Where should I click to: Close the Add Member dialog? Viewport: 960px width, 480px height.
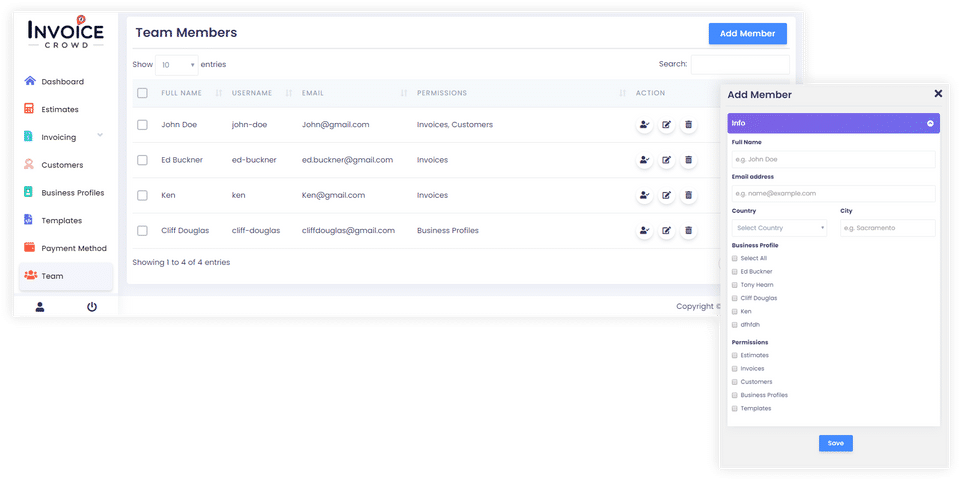[x=938, y=94]
